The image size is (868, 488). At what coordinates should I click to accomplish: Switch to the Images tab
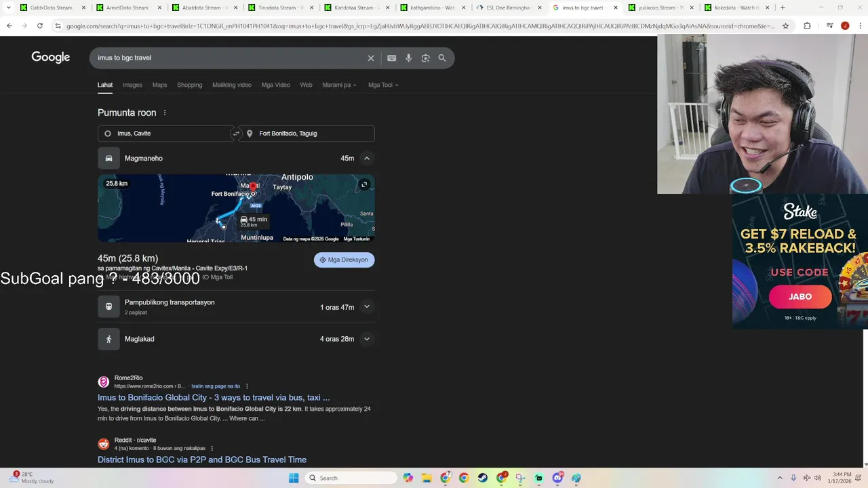coord(132,85)
